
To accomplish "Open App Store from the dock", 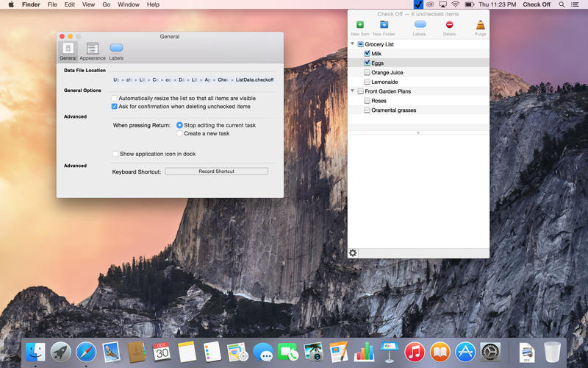I will point(465,353).
